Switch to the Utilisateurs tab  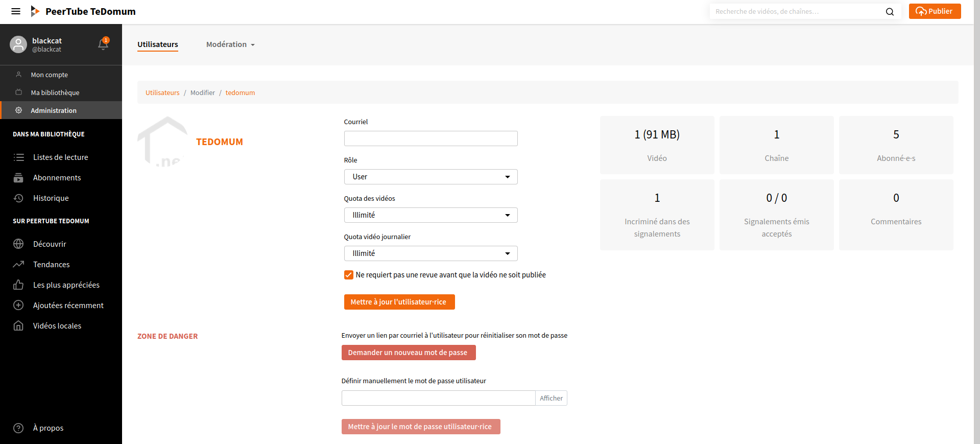tap(158, 44)
